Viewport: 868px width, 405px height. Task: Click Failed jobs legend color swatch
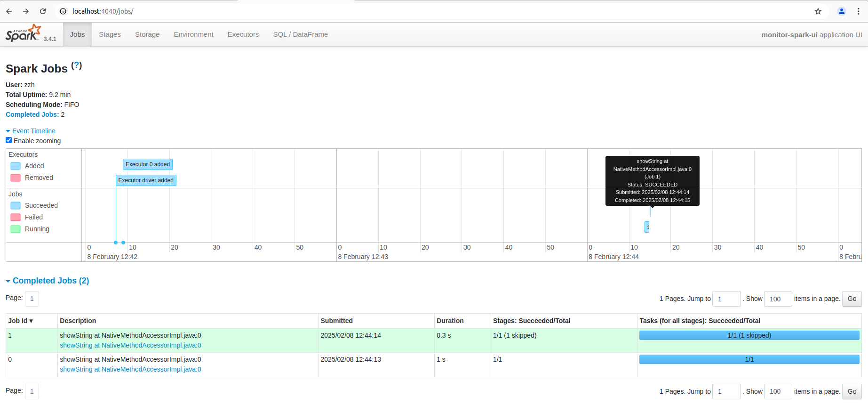16,217
